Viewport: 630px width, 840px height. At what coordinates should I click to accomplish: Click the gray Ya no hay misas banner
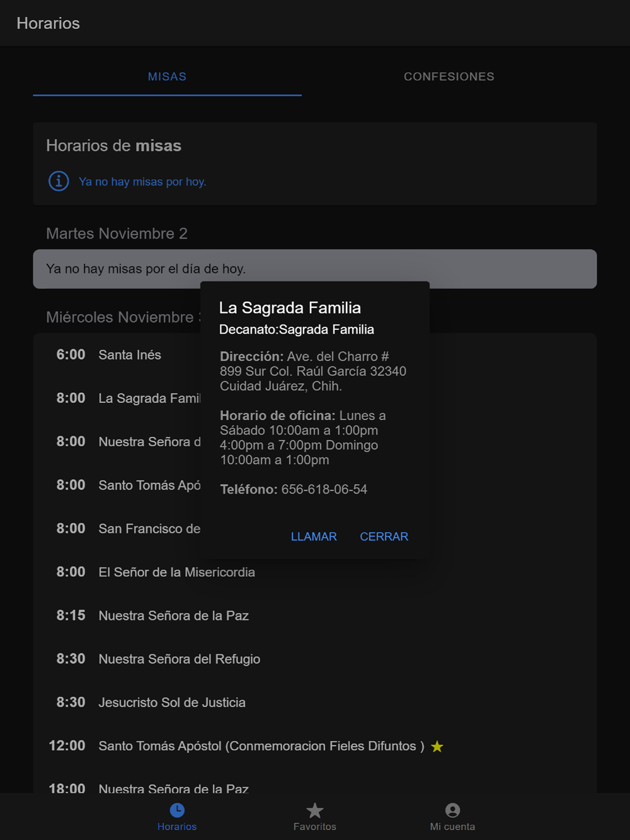coord(315,269)
